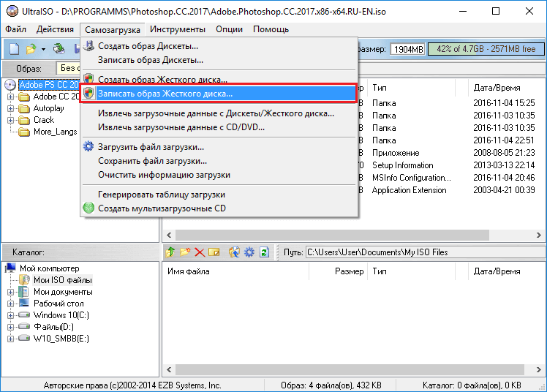Click the Тип column header in upper list

click(412, 88)
